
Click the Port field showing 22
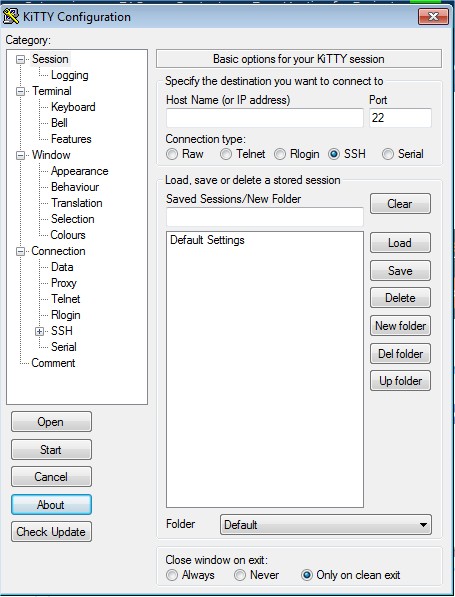pos(400,118)
